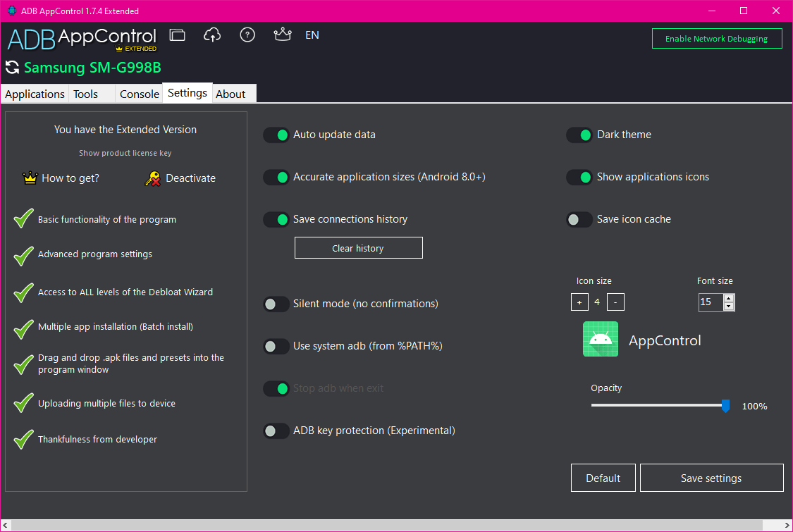The height and width of the screenshot is (532, 793).
Task: Open the help question mark icon
Action: click(x=247, y=35)
